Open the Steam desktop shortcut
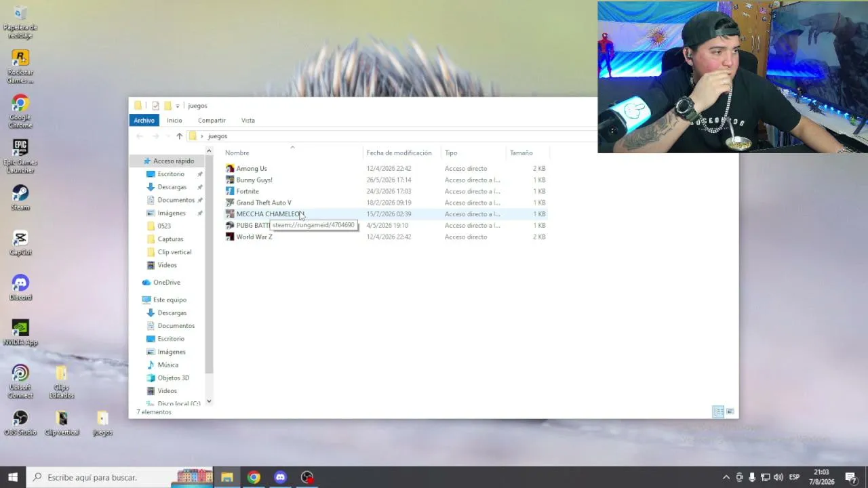Viewport: 868px width, 488px height. pos(20,198)
